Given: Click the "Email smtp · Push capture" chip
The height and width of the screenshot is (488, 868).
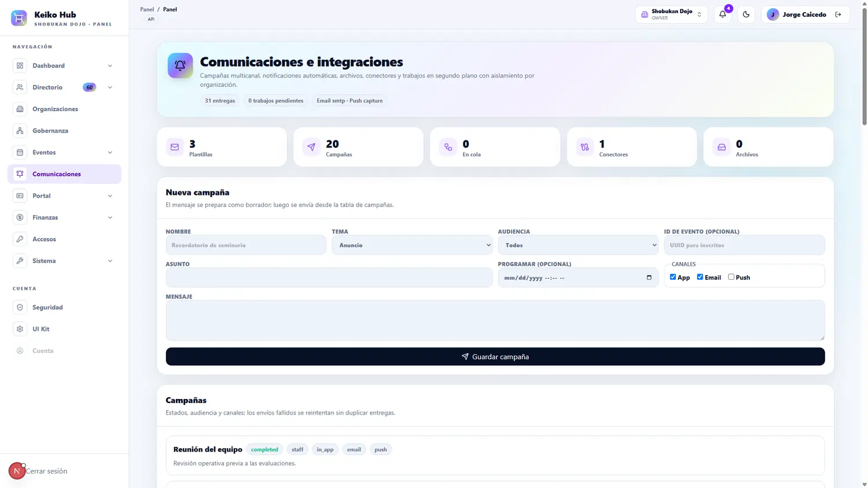Looking at the screenshot, I should click(x=350, y=101).
